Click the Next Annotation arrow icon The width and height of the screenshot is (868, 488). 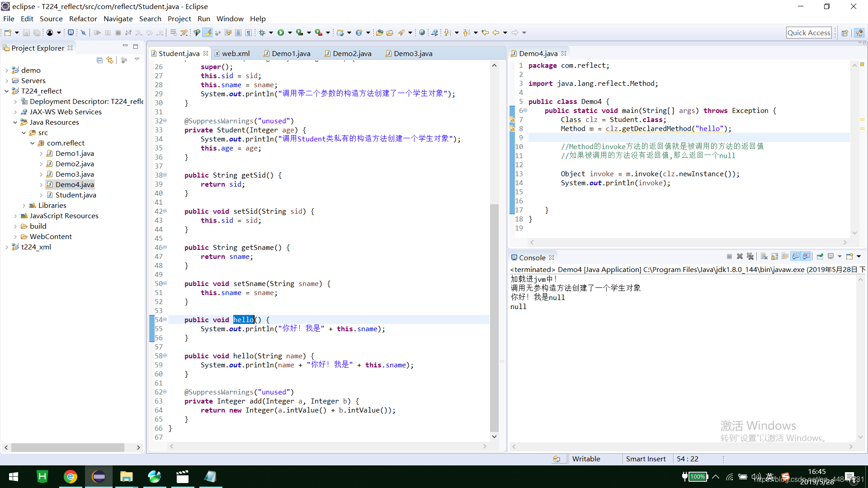[448, 33]
